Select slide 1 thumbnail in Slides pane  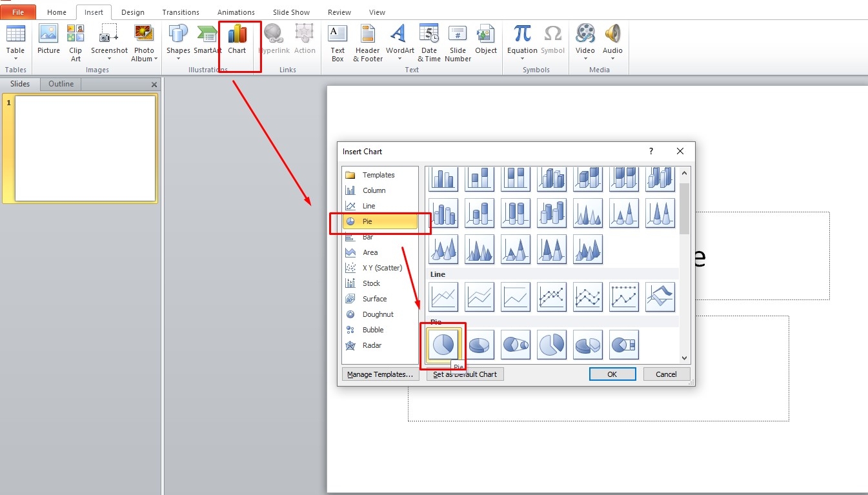85,148
